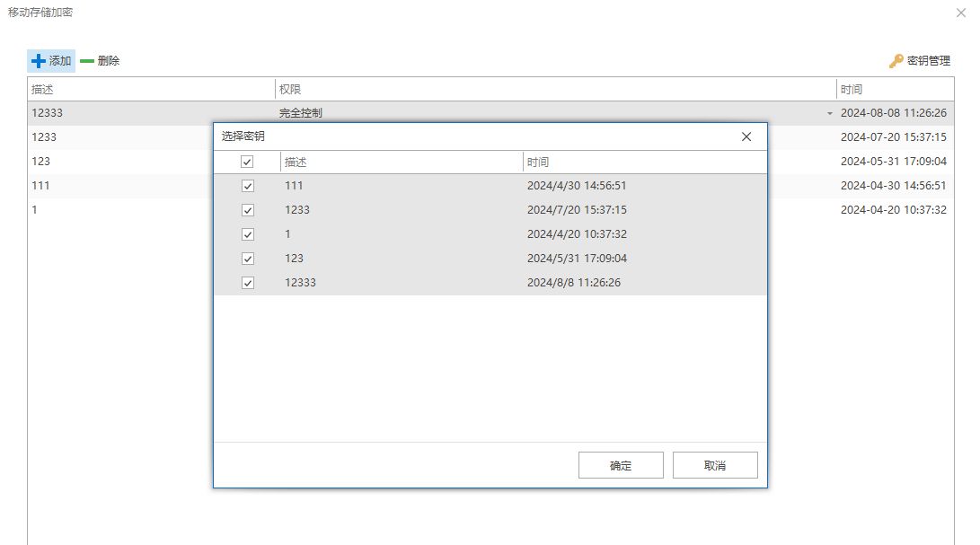Uncheck the checkbox for key 1 row

coord(248,234)
